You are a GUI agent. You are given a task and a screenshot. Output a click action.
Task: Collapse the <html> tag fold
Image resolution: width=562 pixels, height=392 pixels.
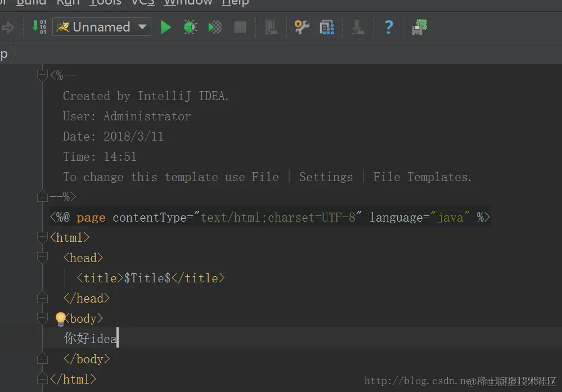[x=42, y=237]
